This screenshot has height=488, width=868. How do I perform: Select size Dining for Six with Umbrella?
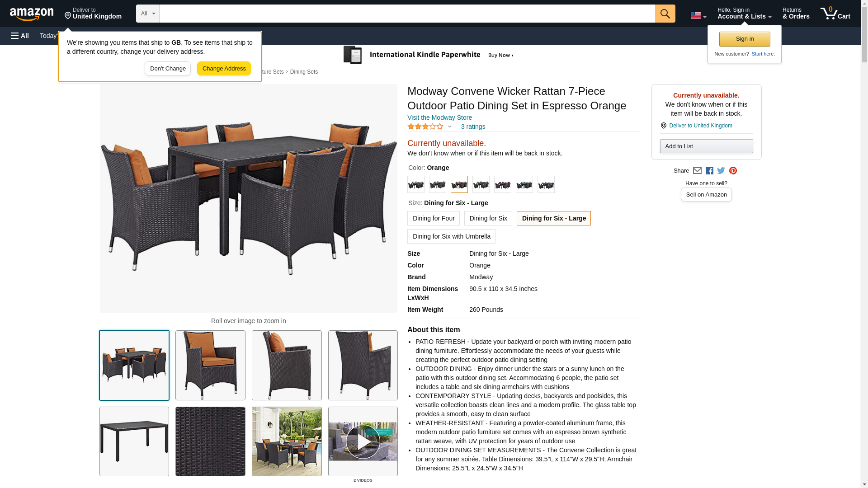click(451, 236)
